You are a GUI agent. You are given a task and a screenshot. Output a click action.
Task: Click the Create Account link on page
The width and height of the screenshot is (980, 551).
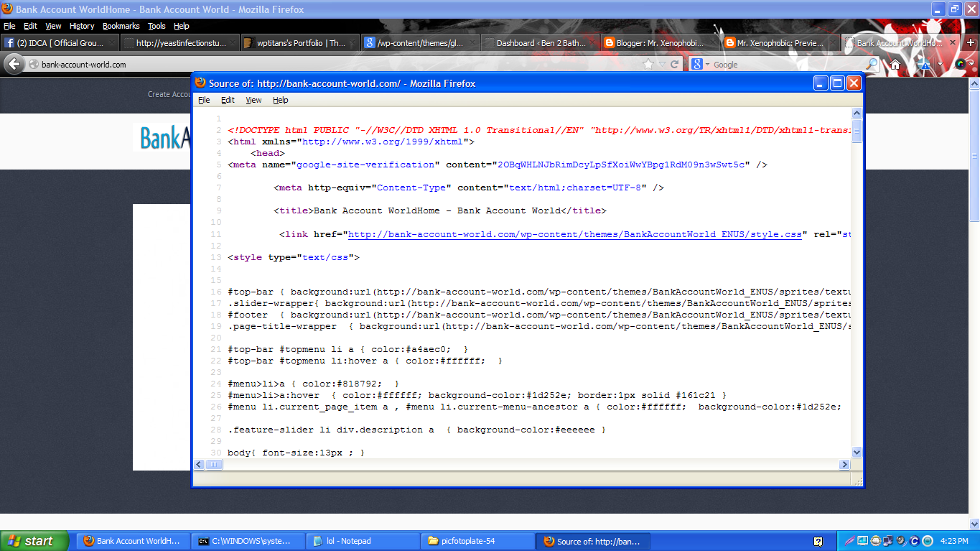169,94
